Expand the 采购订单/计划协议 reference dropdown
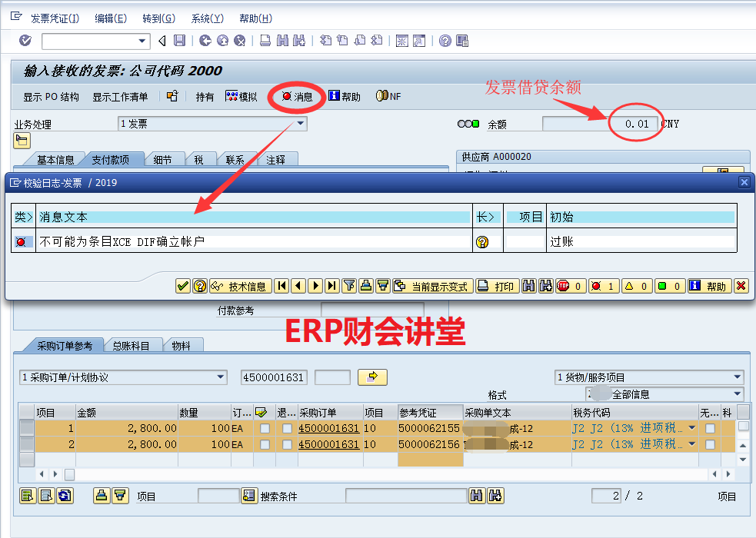 221,377
